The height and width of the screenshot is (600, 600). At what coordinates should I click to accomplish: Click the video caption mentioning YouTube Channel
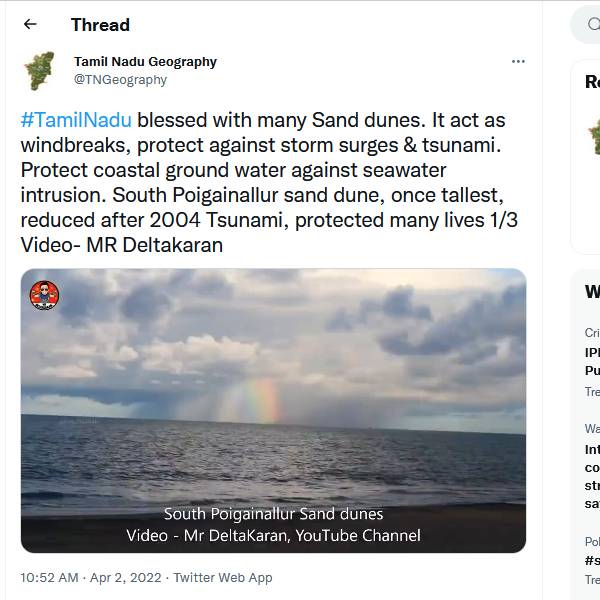(273, 535)
